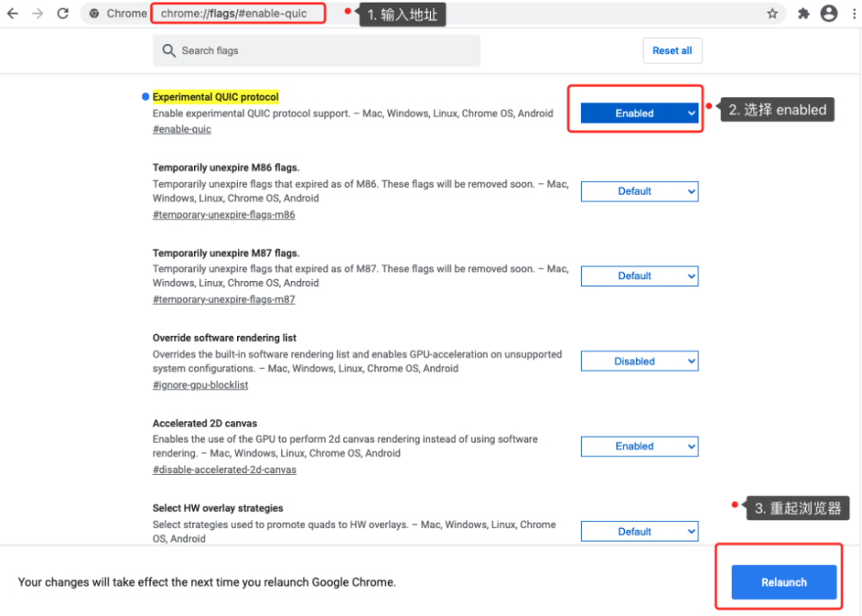Open the #ignore-gpu-blocklist link
This screenshot has height=616, width=862.
(200, 385)
